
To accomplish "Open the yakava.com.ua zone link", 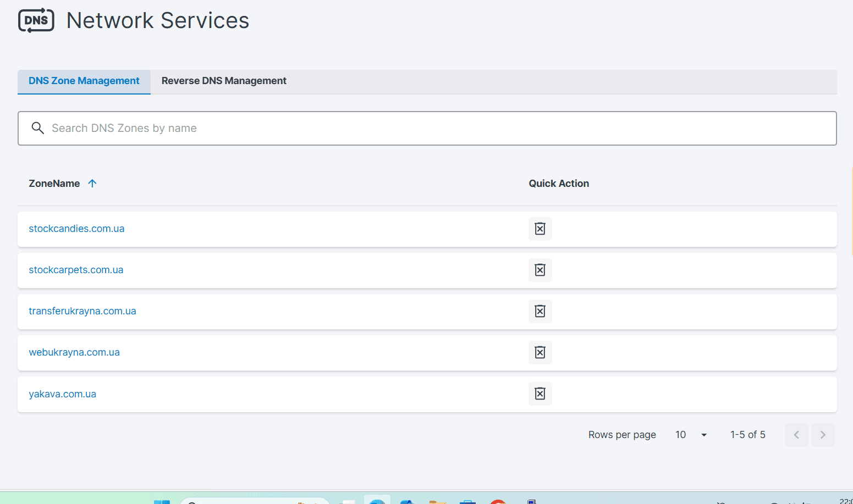I will [x=63, y=394].
